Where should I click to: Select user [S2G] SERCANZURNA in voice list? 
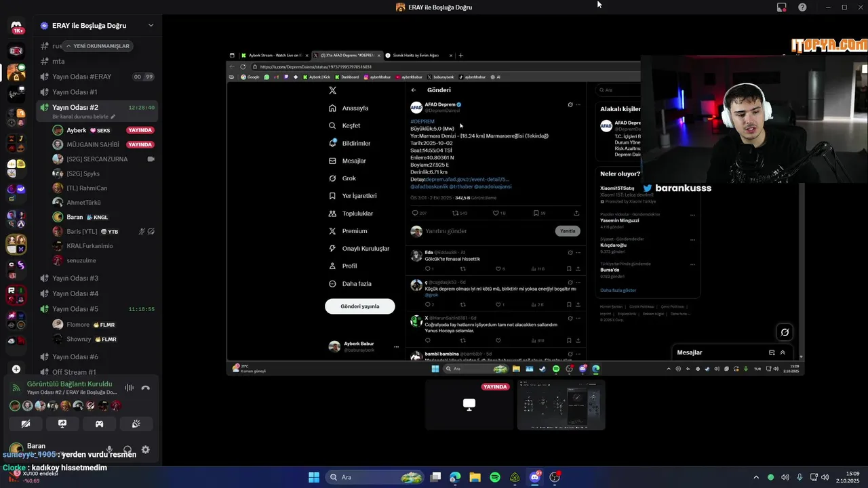(103, 159)
